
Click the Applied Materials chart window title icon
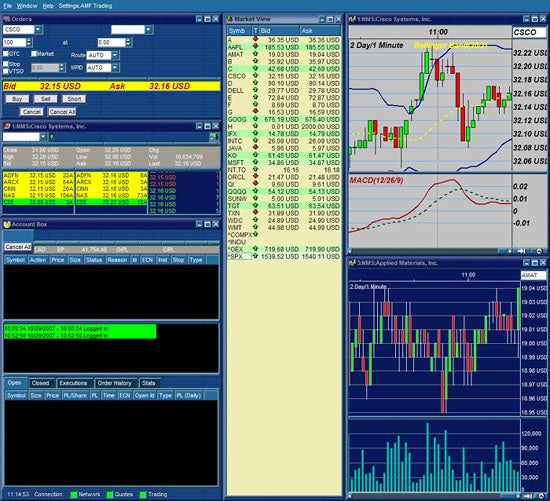(x=353, y=263)
